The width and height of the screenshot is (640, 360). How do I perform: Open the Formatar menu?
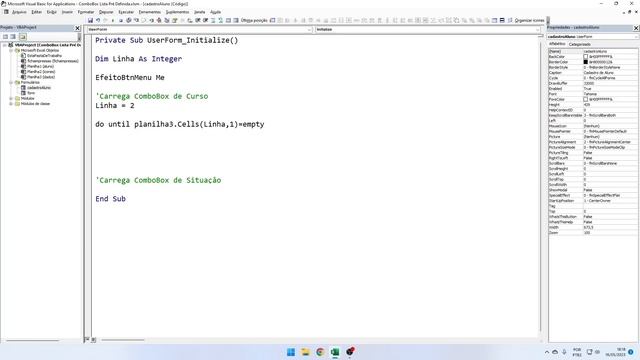pyautogui.click(x=86, y=12)
